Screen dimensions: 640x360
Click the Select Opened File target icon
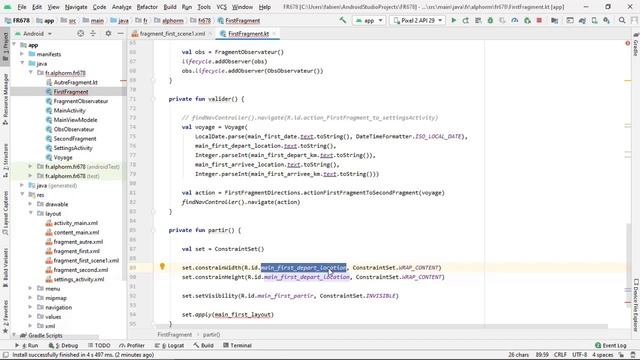[x=80, y=33]
